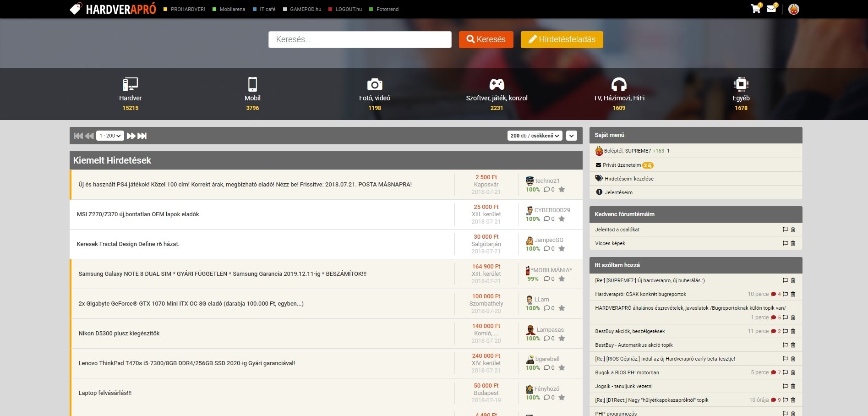The height and width of the screenshot is (416, 868).
Task: Toggle favorite star on Fényhozó's laptop listing
Action: point(562,397)
